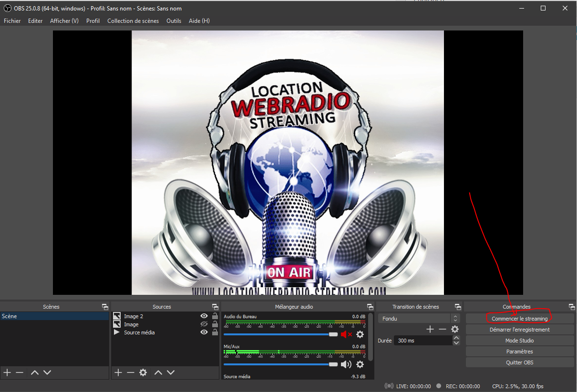Open Paramètres from Commandes panel

[x=520, y=352]
